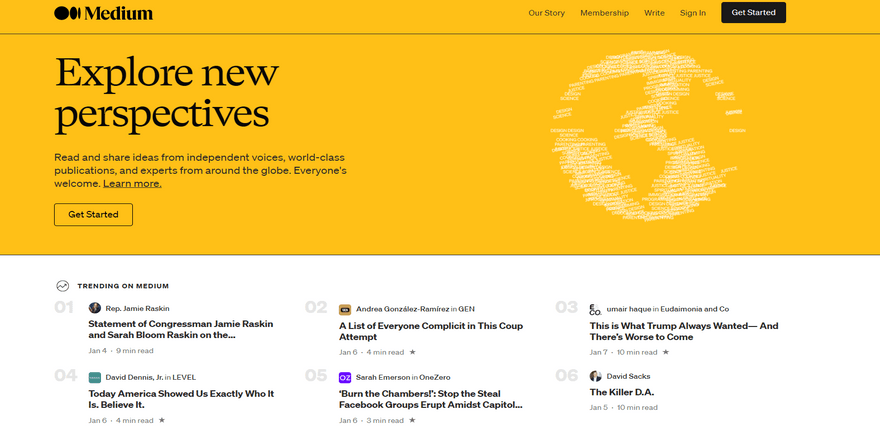Click the LEVEL publication name
Viewport: 880px width, 440px height.
(x=184, y=378)
